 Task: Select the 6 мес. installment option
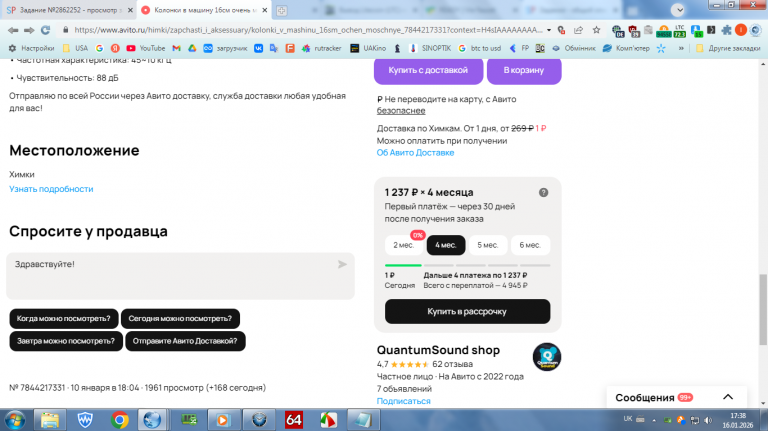pos(530,245)
